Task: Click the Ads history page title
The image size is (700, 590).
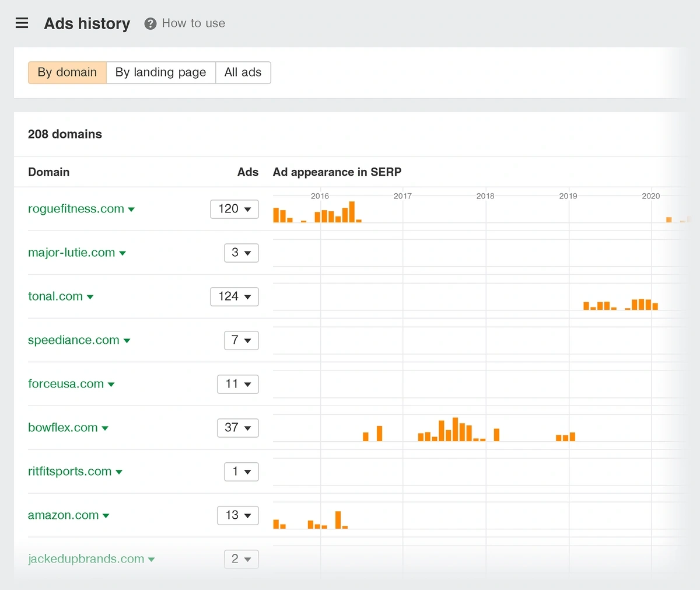Action: tap(87, 23)
